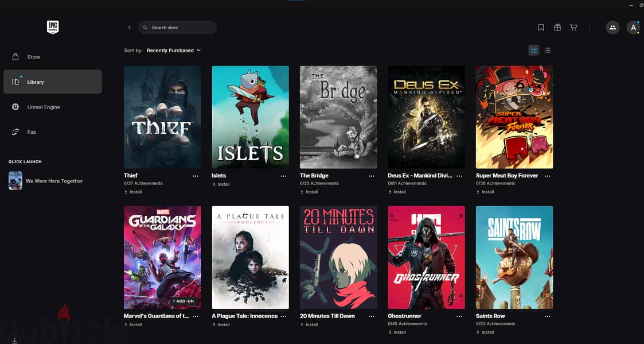This screenshot has width=644, height=344.
Task: Open the Islets game cover
Action: pyautogui.click(x=251, y=117)
